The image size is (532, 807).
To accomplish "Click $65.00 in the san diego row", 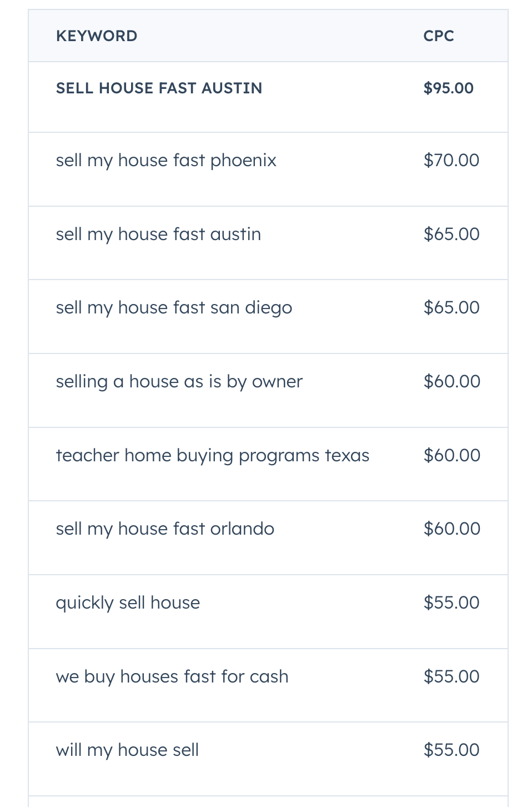I will coord(451,308).
